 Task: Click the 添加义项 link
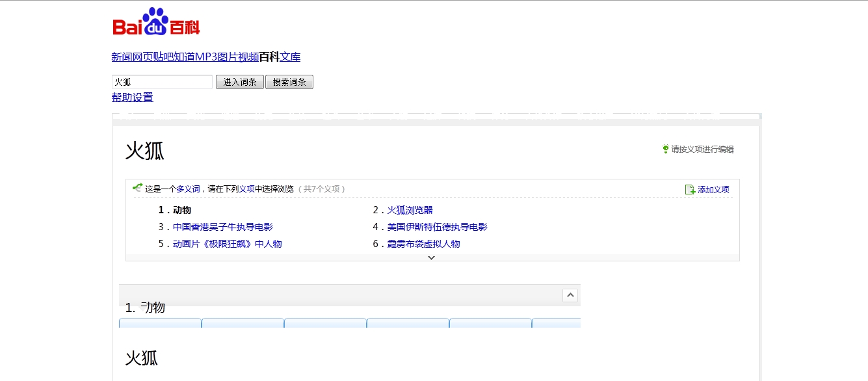click(714, 190)
